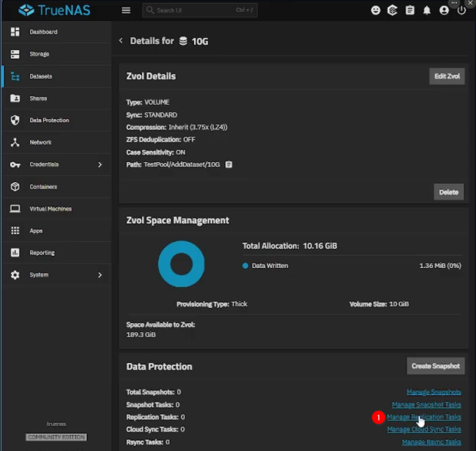Open the Jobs clipboard icon
This screenshot has width=476, height=451.
(x=410, y=10)
